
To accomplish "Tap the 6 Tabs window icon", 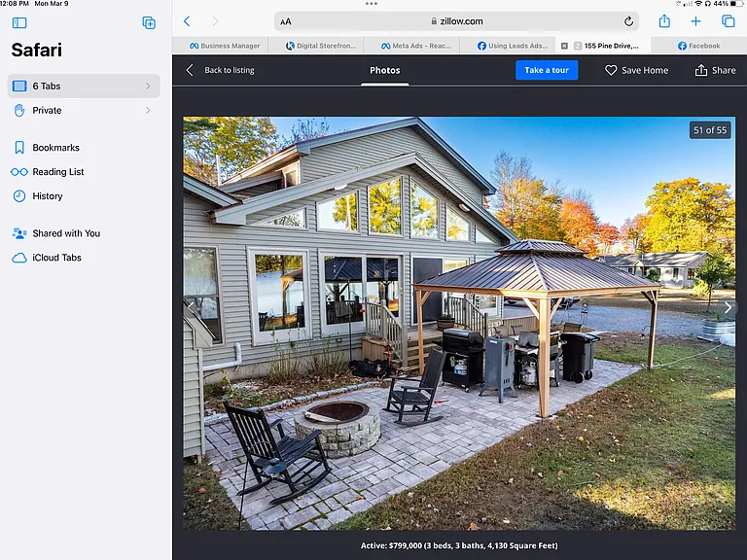I will 19,87.
